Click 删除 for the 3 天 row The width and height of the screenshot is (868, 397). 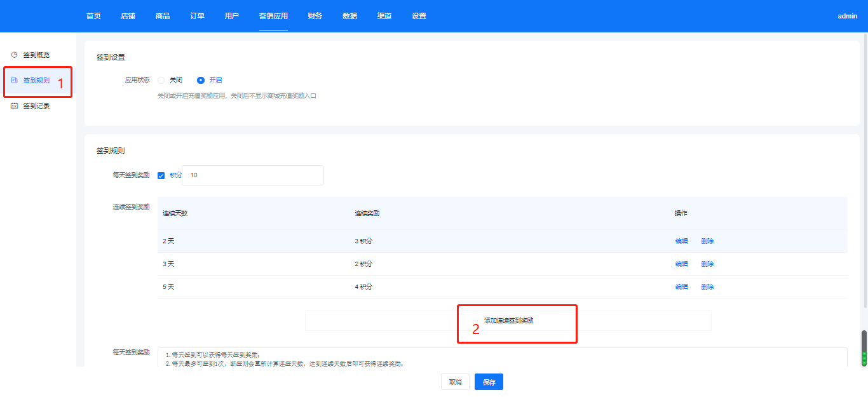point(707,264)
